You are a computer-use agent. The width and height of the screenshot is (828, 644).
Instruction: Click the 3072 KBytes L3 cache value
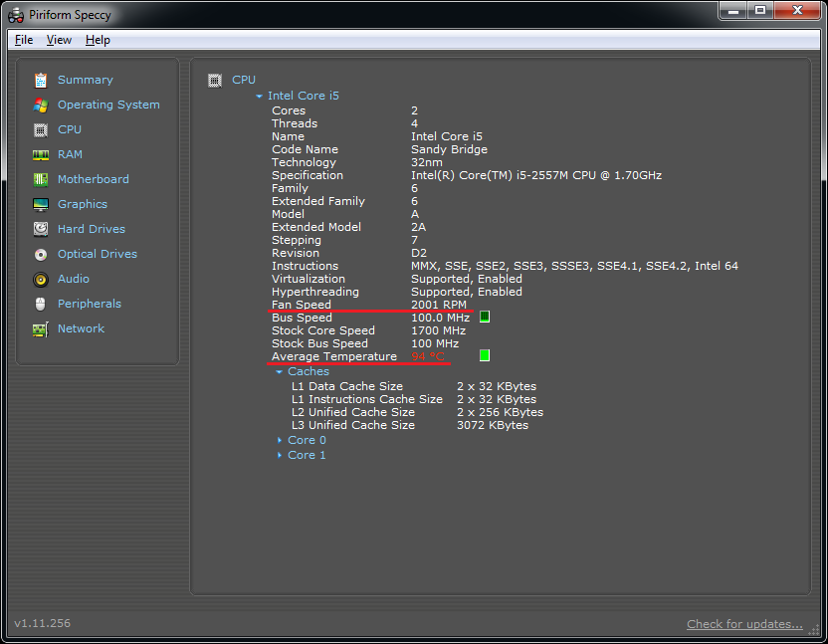point(493,425)
